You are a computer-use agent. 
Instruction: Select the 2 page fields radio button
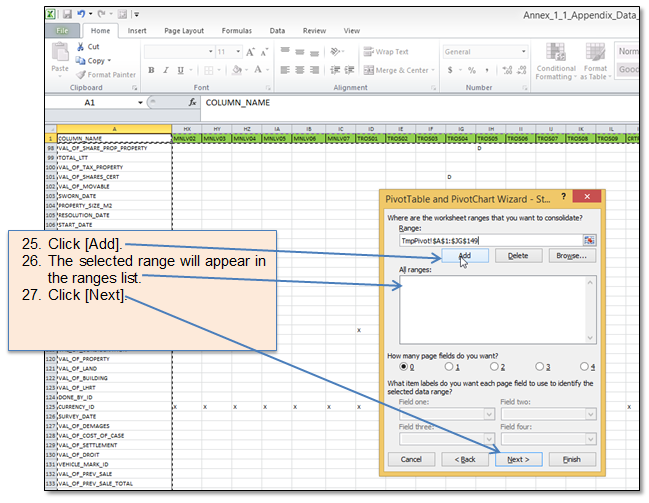494,366
